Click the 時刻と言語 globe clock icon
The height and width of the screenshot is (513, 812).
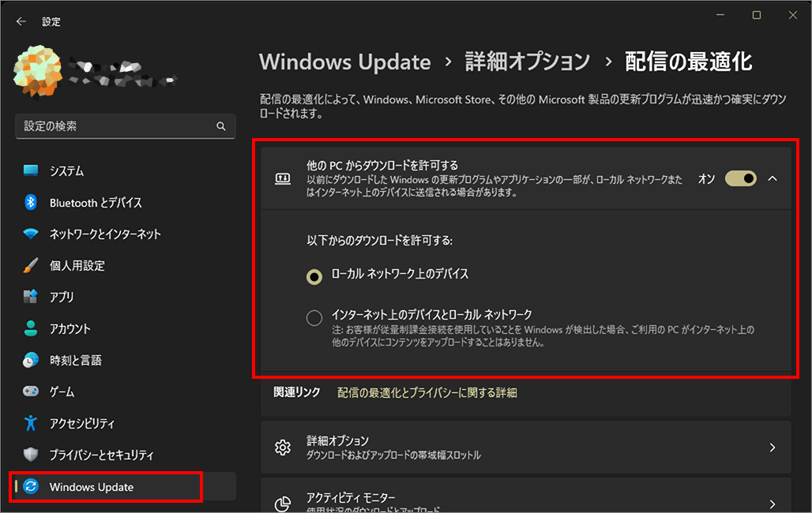coord(31,360)
